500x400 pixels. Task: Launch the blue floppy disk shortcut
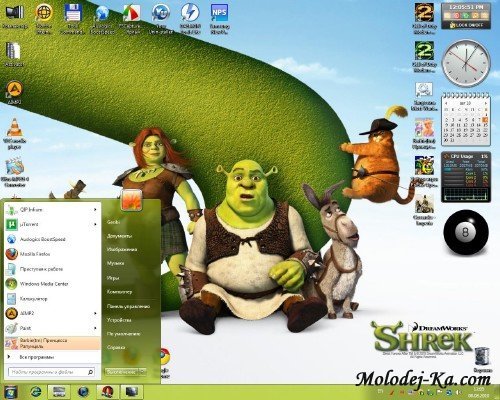click(x=73, y=18)
